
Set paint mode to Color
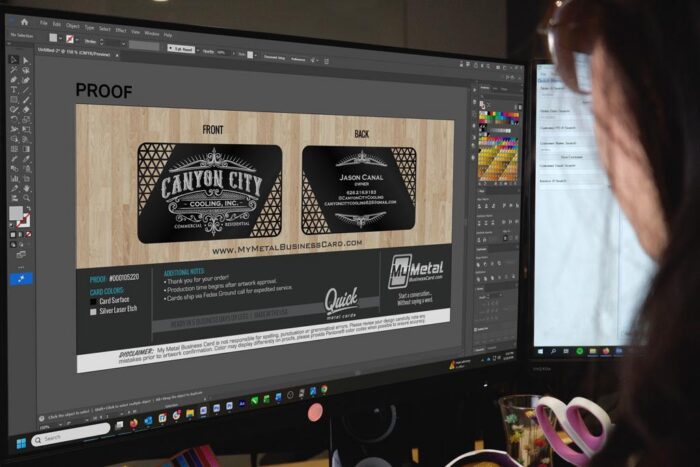13,234
